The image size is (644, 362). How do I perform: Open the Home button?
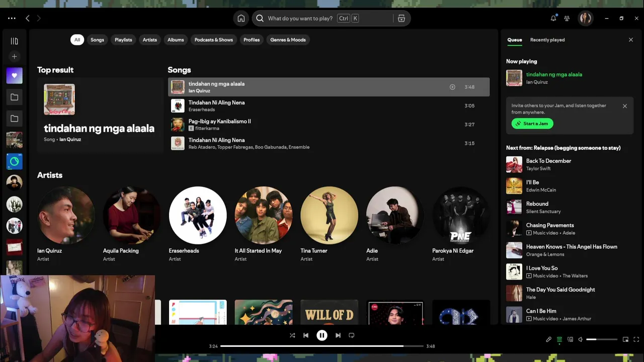pos(241,18)
